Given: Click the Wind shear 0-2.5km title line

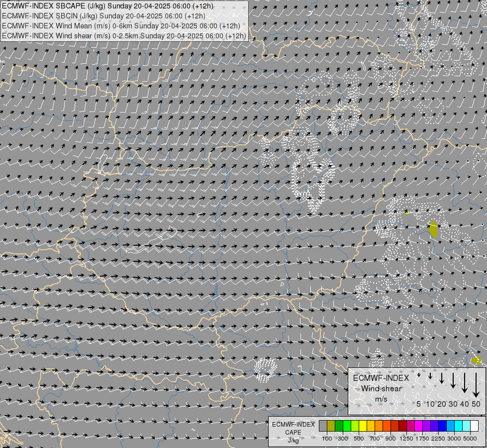Looking at the screenshot, I should click(124, 36).
